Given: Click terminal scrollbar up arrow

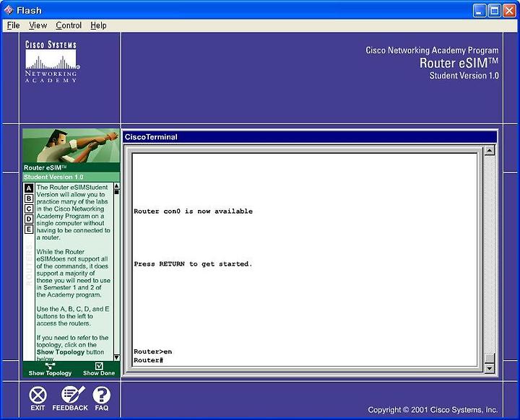Looking at the screenshot, I should click(490, 151).
